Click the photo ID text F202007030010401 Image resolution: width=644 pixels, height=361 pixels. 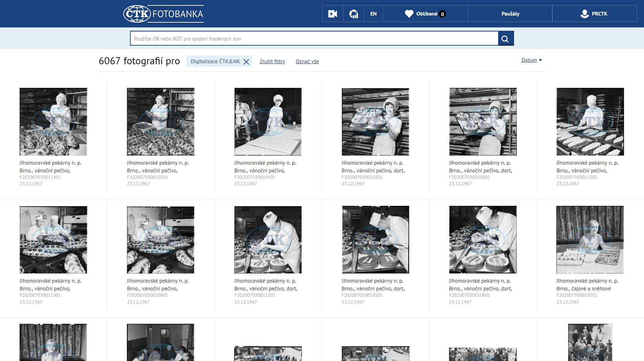tap(255, 177)
